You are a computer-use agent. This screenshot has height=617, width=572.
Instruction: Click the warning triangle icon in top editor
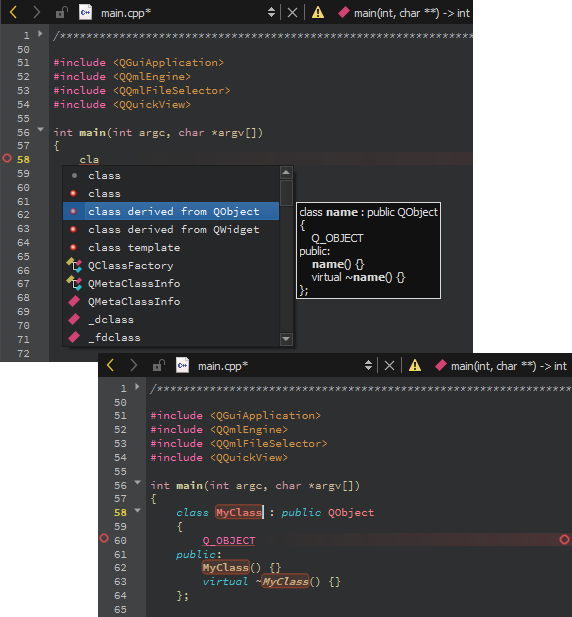tap(318, 13)
